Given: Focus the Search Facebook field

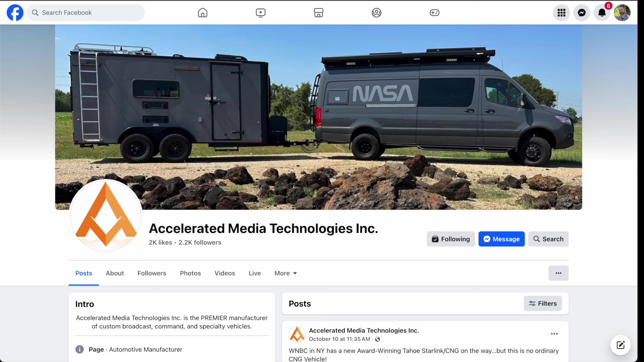Looking at the screenshot, I should [86, 13].
